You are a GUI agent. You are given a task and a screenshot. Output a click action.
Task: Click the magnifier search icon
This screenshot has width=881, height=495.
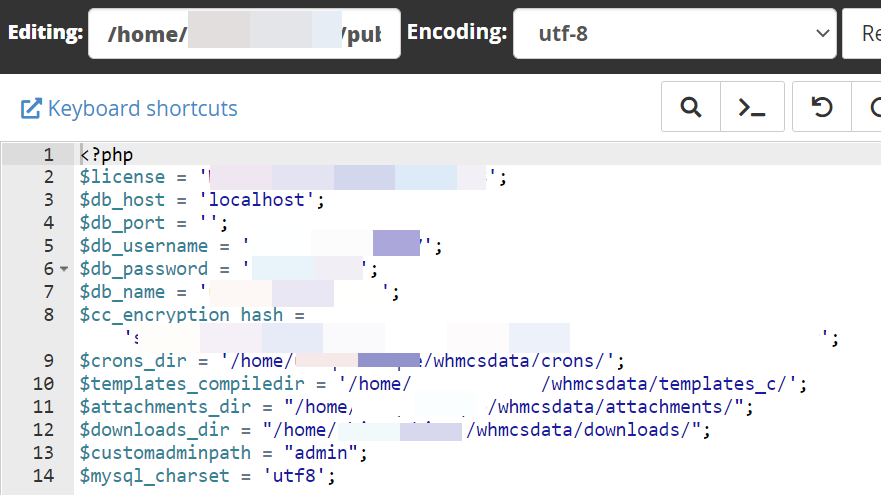pos(690,107)
